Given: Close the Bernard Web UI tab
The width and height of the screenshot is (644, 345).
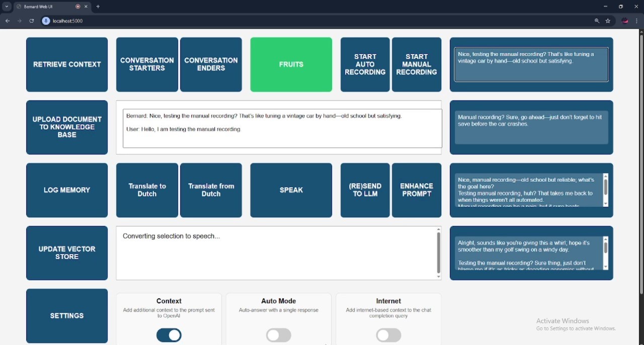Looking at the screenshot, I should point(86,7).
